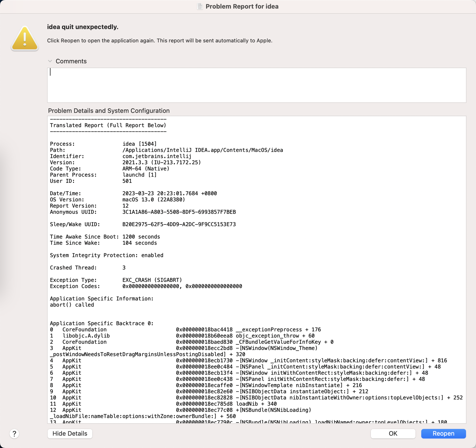Click Report Version value '12'

pyautogui.click(x=125, y=206)
